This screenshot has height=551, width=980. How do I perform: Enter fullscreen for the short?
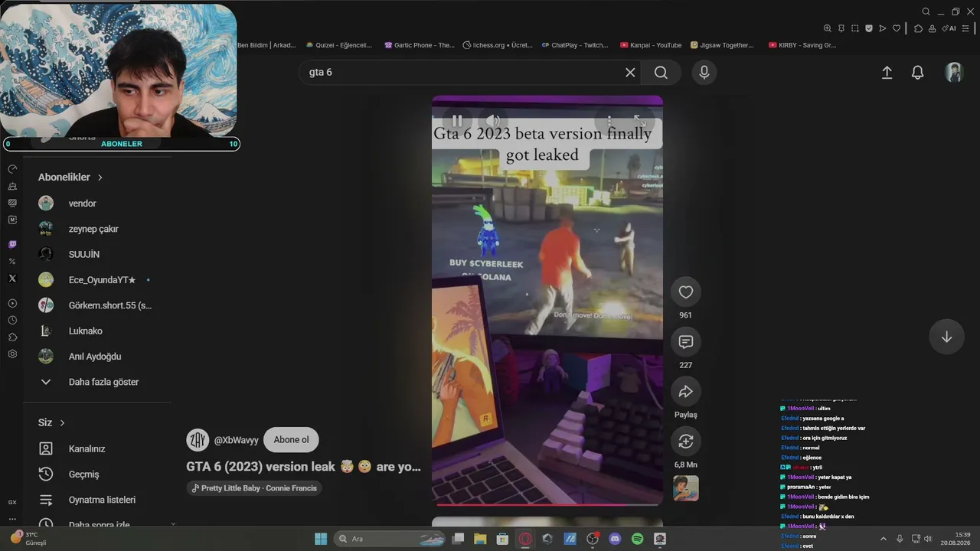(640, 120)
